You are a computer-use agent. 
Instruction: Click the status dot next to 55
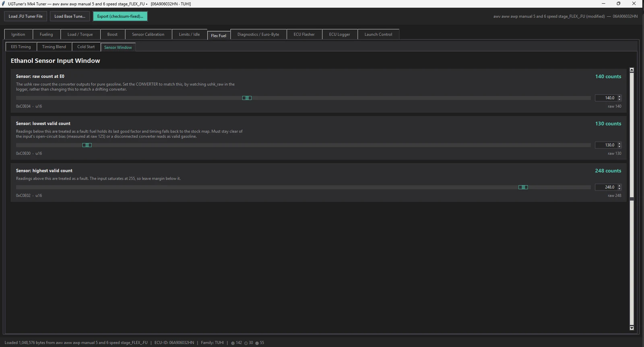257,343
